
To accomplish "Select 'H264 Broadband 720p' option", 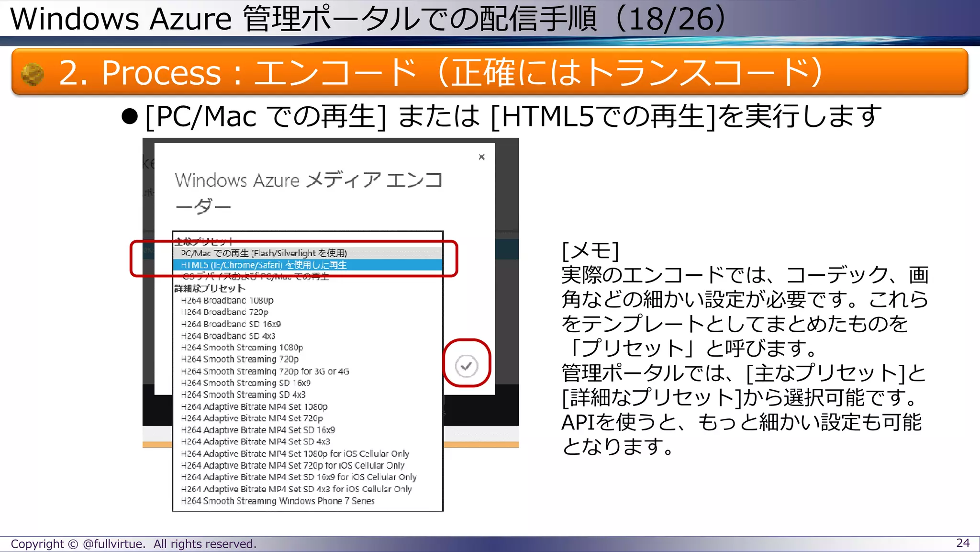I will (308, 312).
